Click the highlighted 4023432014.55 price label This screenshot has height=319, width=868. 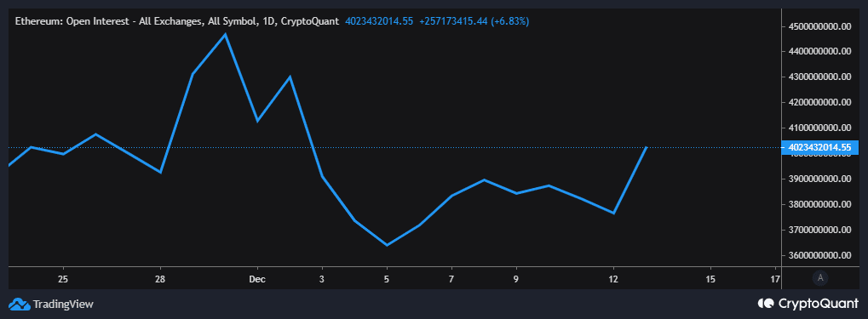click(x=819, y=148)
